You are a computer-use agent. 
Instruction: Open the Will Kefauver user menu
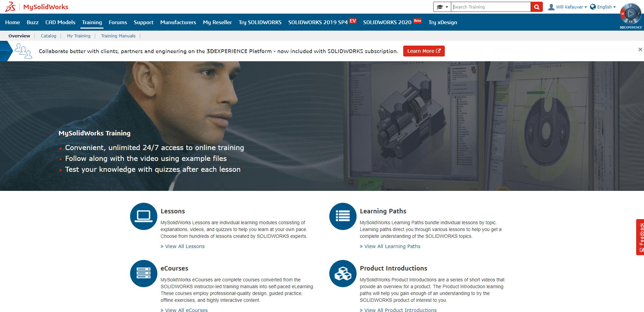(x=567, y=7)
